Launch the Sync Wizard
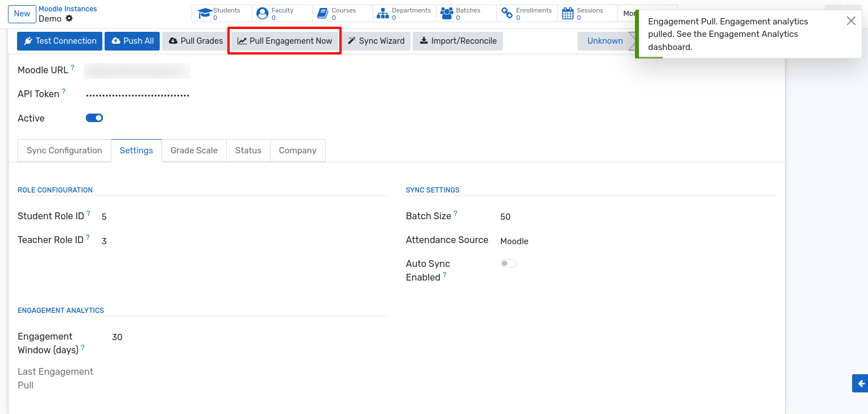 [x=376, y=41]
